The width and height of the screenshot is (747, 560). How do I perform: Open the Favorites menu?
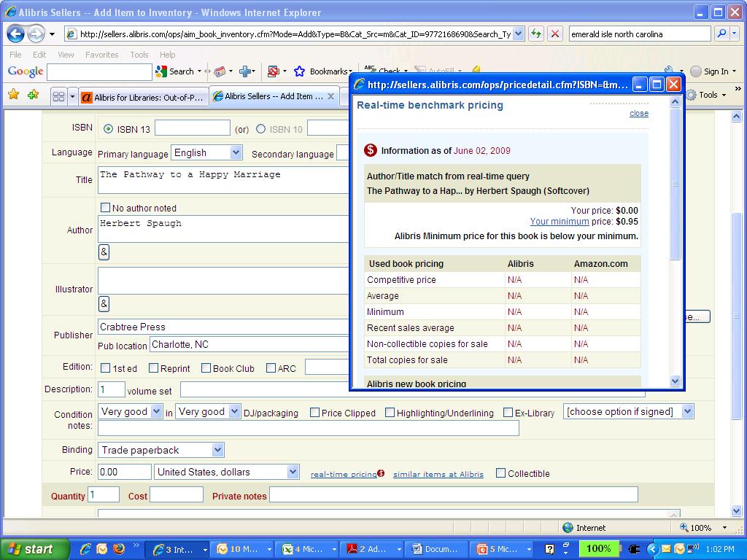(x=102, y=55)
